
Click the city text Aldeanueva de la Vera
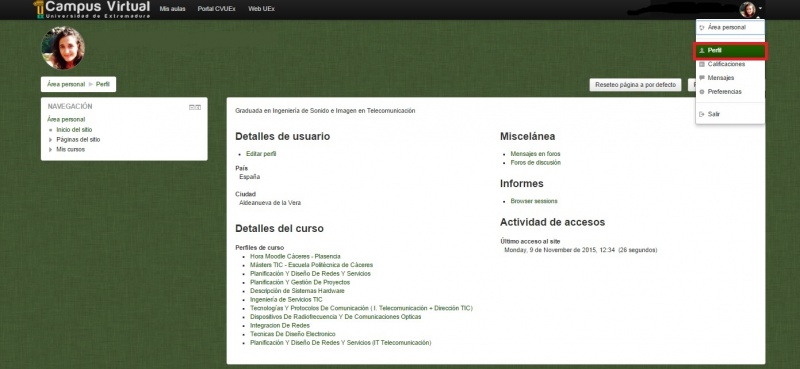(270, 203)
